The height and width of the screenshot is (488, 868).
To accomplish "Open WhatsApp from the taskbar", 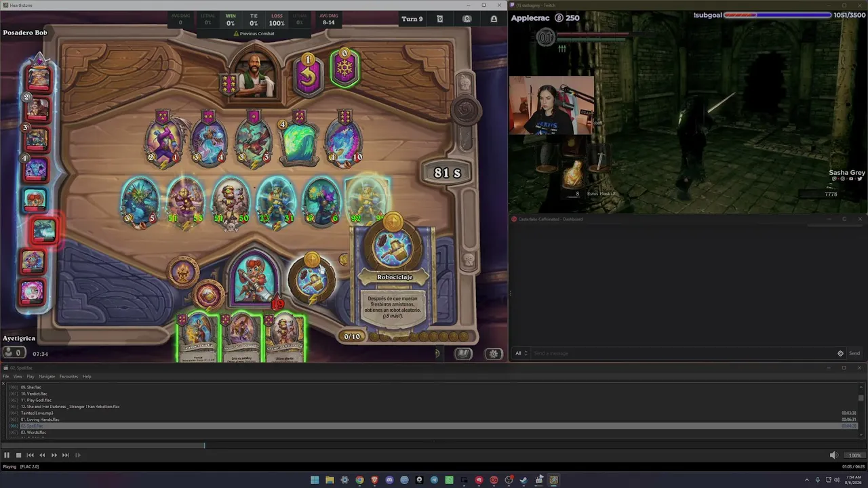I will (449, 480).
